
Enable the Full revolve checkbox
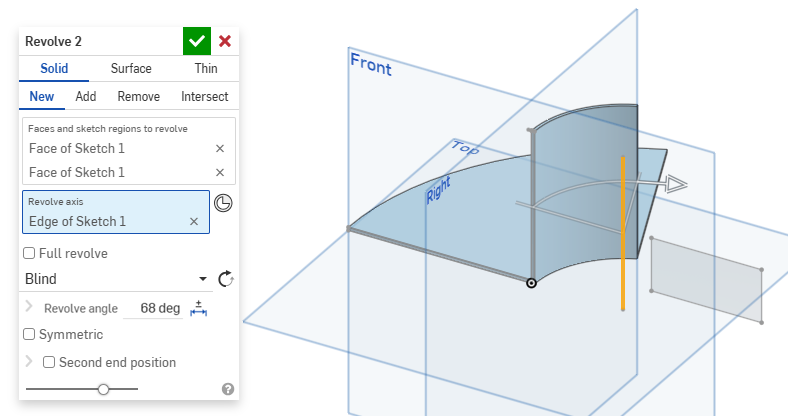pos(29,253)
